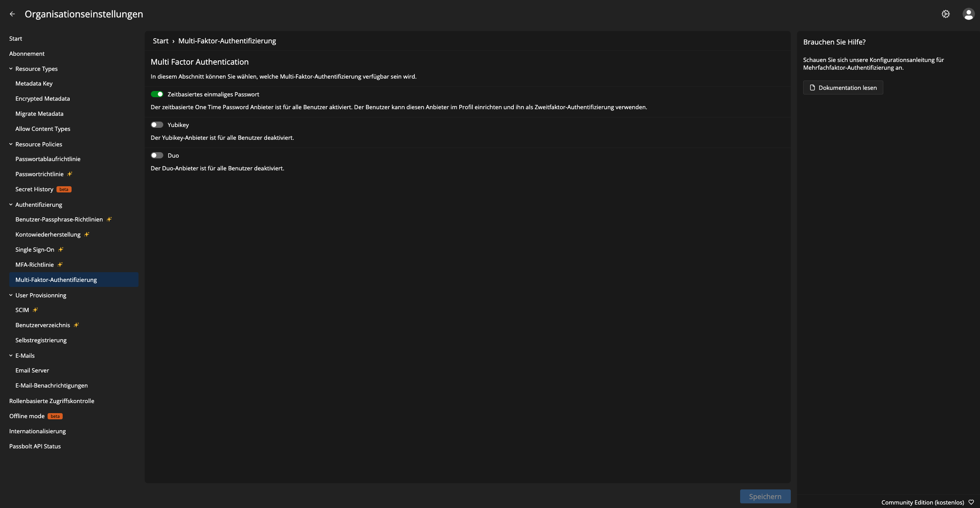Collapse the E-Mails section
Viewport: 980px width, 508px height.
coord(11,355)
